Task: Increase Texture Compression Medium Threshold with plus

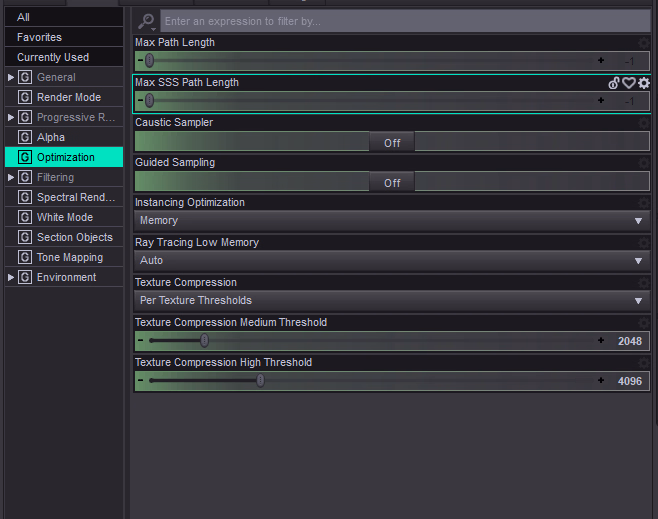Action: click(x=601, y=340)
